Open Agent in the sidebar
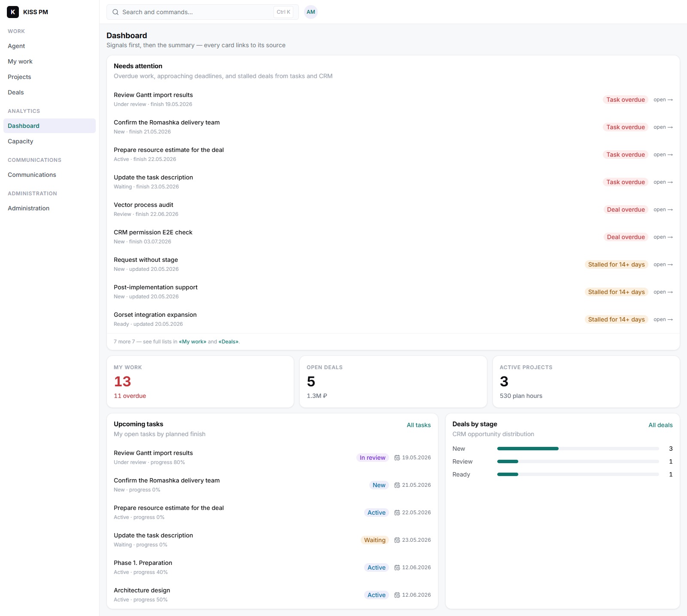Image resolution: width=687 pixels, height=616 pixels. pyautogui.click(x=49, y=46)
